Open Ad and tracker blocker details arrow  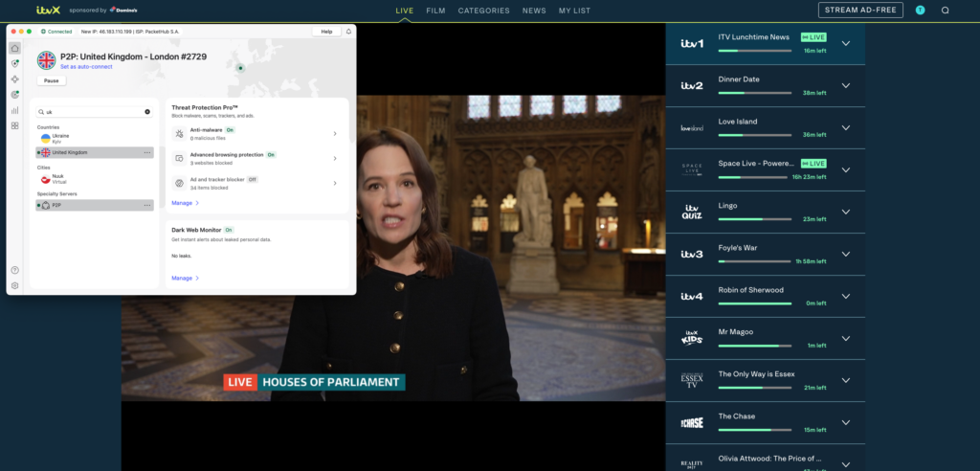coord(335,183)
